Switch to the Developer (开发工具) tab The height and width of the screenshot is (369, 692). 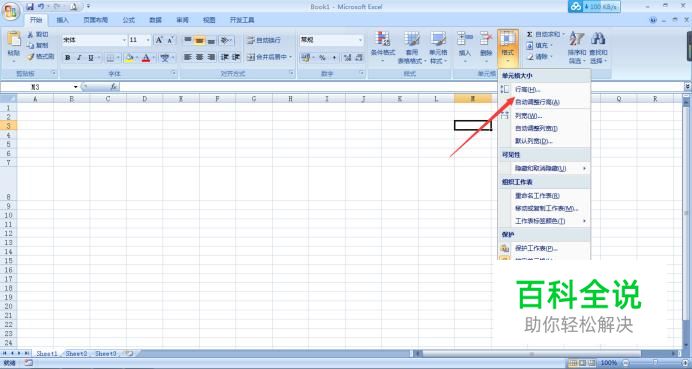[242, 20]
